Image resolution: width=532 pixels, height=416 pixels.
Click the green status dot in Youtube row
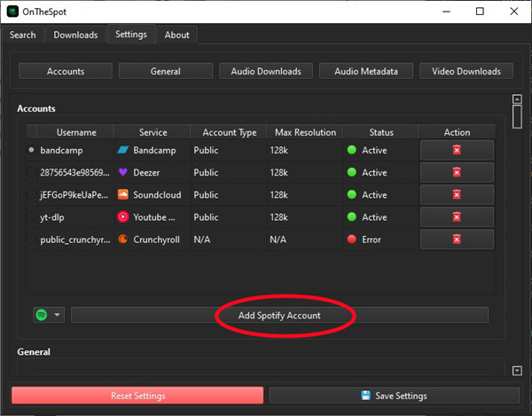click(x=352, y=216)
